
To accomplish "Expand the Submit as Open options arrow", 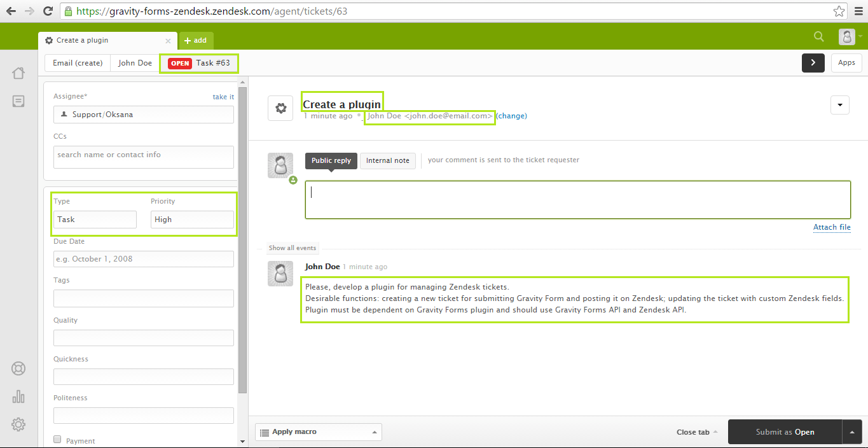I will 851,431.
